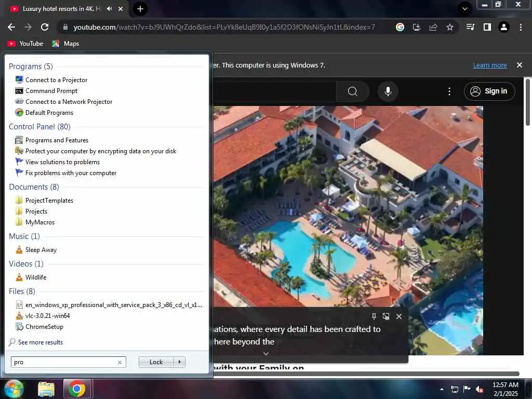
Task: Open Maps bookmark in the bookmarks bar
Action: tap(66, 44)
